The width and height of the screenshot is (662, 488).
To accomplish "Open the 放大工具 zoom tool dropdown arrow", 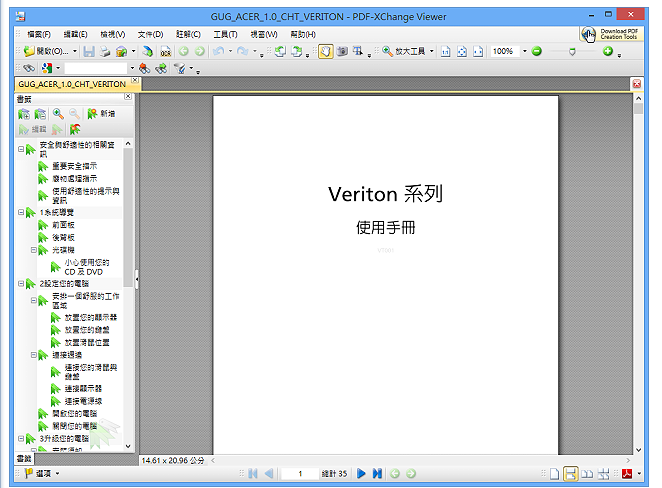I will [x=431, y=52].
